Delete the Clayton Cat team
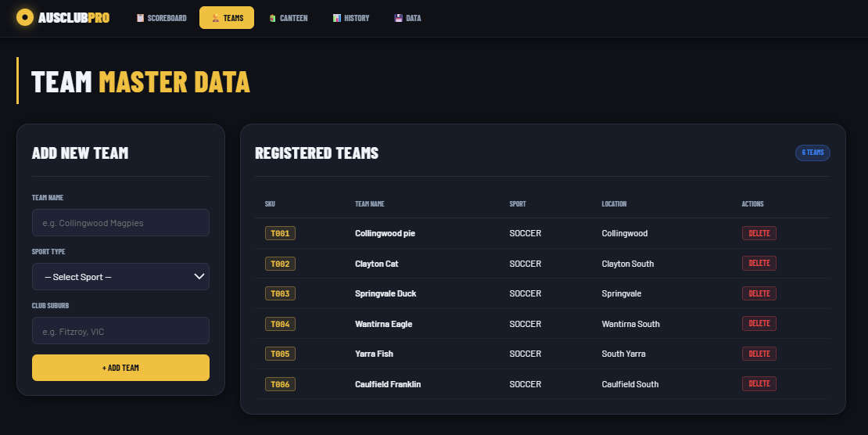The height and width of the screenshot is (435, 868). coord(759,263)
